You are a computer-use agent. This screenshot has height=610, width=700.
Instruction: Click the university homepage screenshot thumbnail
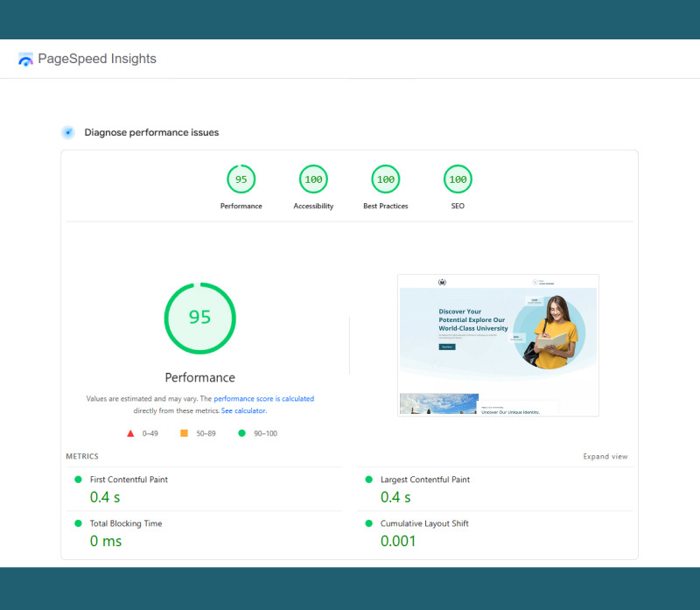tap(498, 345)
